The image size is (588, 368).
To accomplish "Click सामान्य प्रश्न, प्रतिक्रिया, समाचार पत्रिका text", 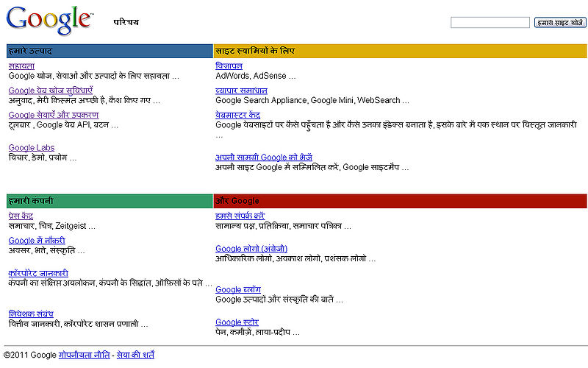I will pyautogui.click(x=283, y=226).
